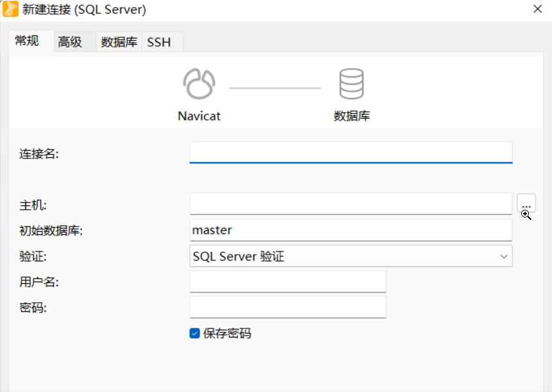Click the Navicat app icon in title bar
The width and height of the screenshot is (552, 392).
(x=10, y=9)
